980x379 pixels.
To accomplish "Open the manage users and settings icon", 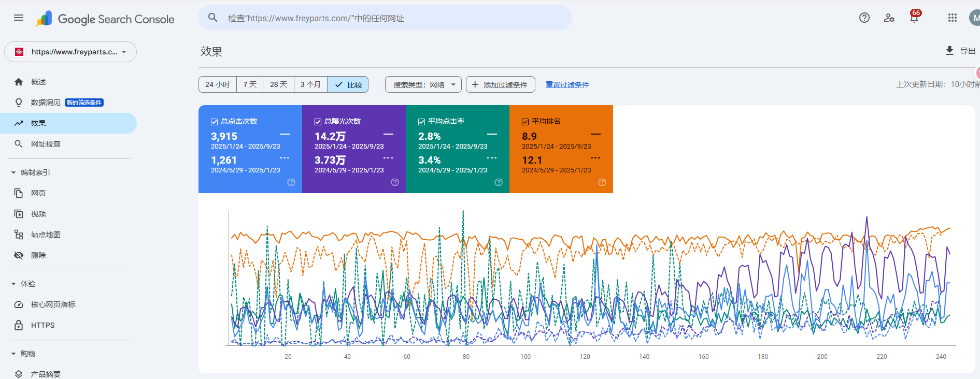I will click(x=889, y=18).
